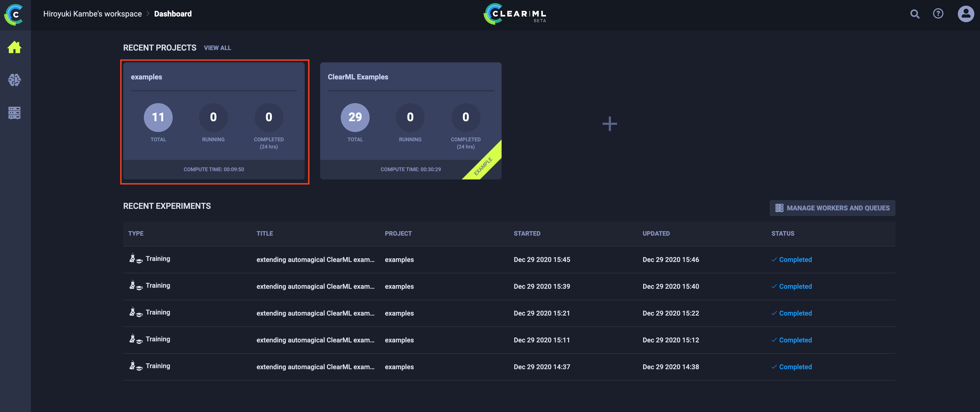Open experiment title started Dec 29 15:21
This screenshot has height=412, width=980.
tap(315, 313)
